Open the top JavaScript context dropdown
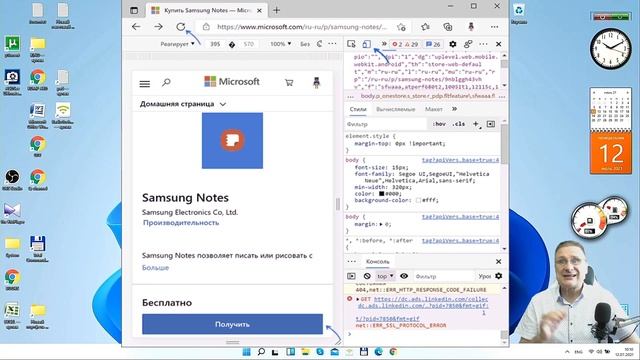This screenshot has width=640, height=360. click(385, 276)
